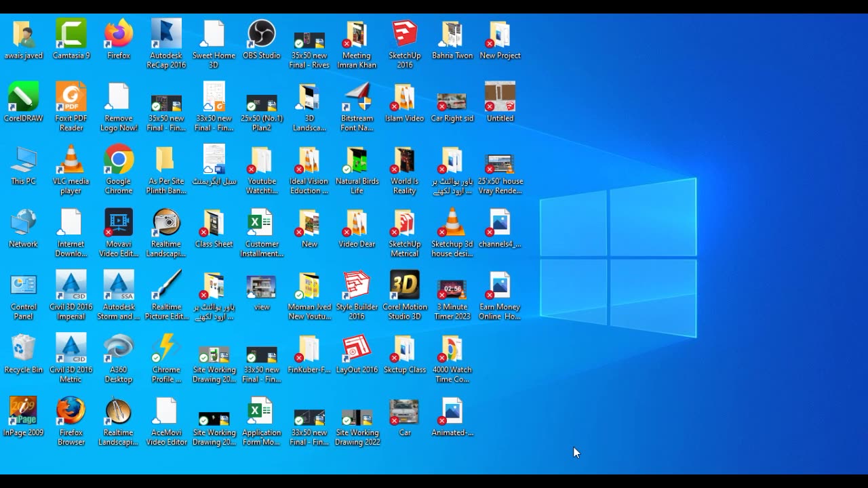Select the Google Chrome shortcut
868x488 pixels.
(x=119, y=160)
